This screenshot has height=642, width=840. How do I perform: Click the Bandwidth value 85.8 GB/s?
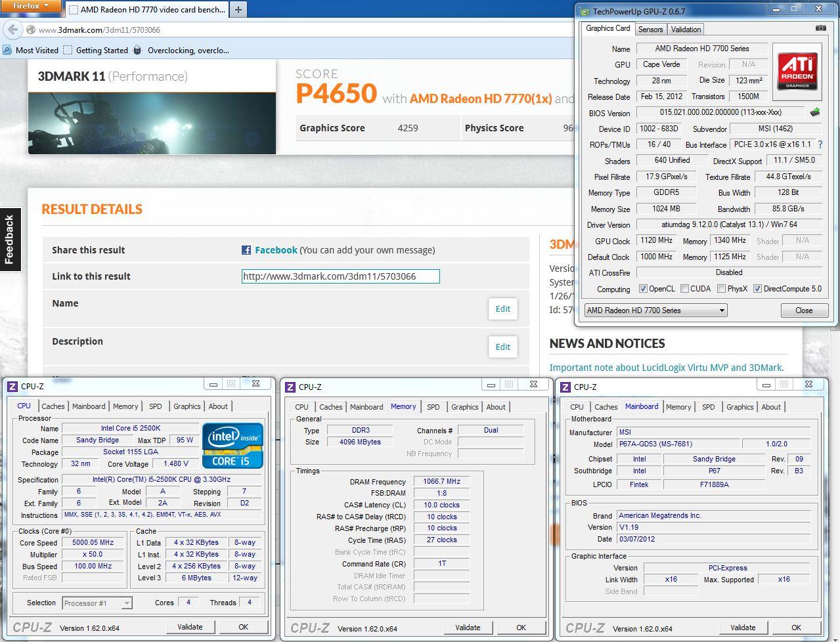coord(788,209)
